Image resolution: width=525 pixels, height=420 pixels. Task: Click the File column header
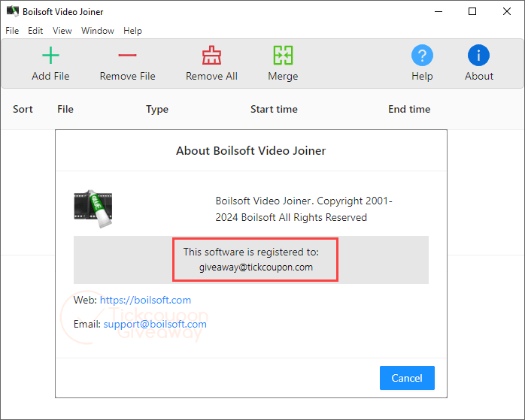[x=65, y=109]
